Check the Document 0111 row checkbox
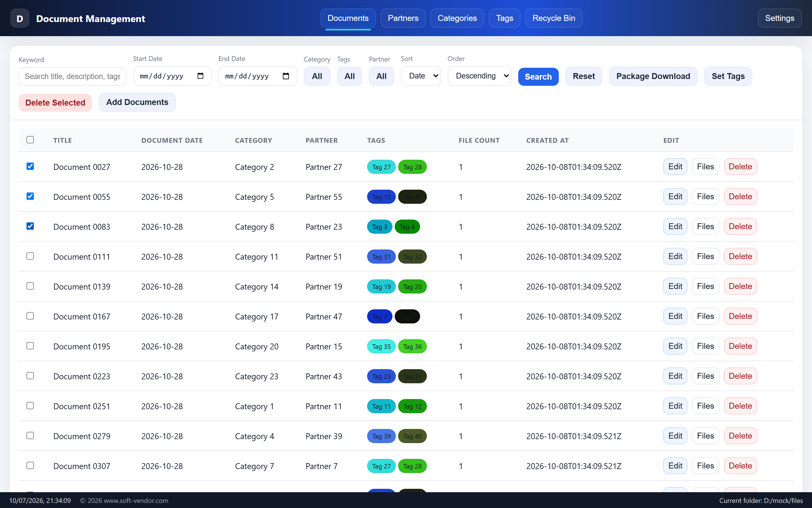The width and height of the screenshot is (812, 508). [x=30, y=256]
